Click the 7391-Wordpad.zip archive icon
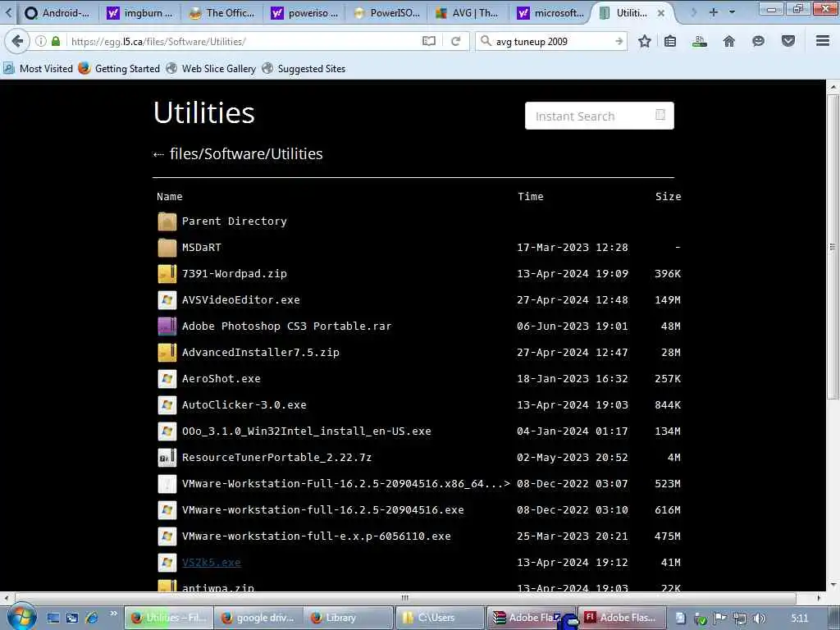This screenshot has height=630, width=840. 167,274
